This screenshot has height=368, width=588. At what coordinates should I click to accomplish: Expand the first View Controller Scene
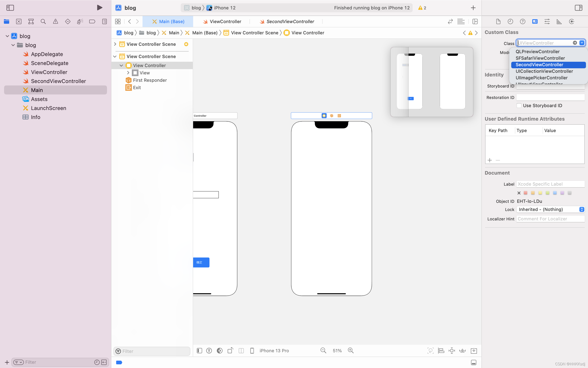point(115,44)
